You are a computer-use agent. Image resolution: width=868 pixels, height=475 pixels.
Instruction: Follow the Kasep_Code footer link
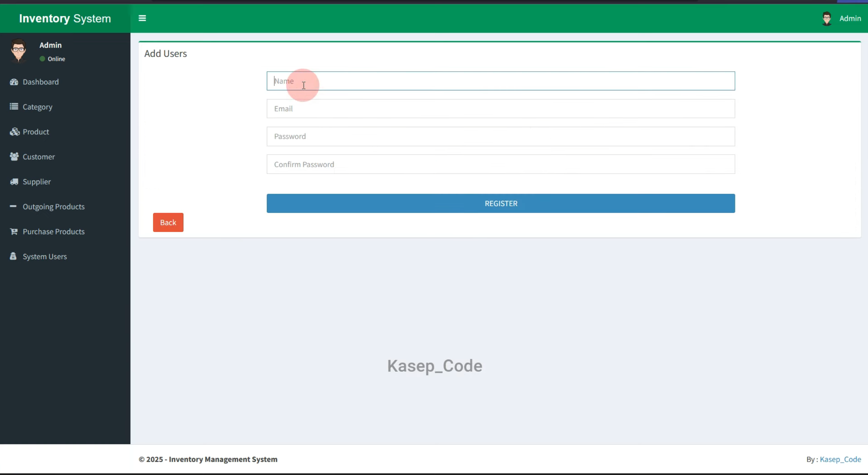point(840,459)
